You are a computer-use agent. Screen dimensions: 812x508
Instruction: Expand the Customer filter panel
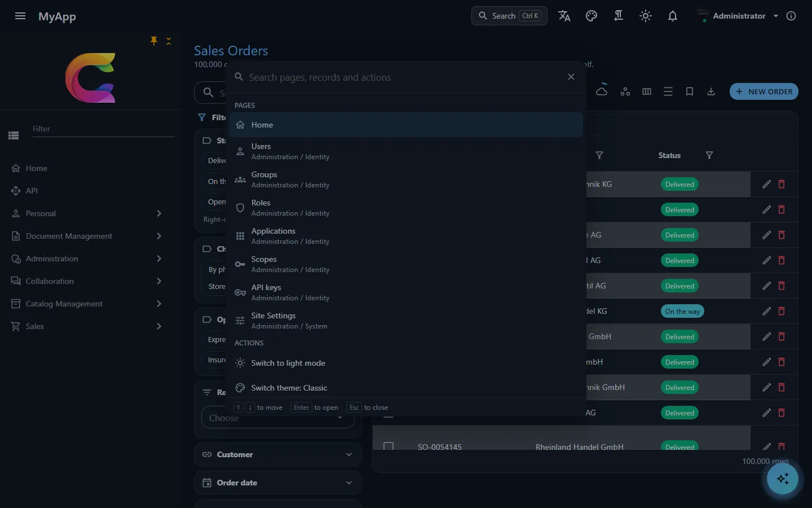(278, 454)
